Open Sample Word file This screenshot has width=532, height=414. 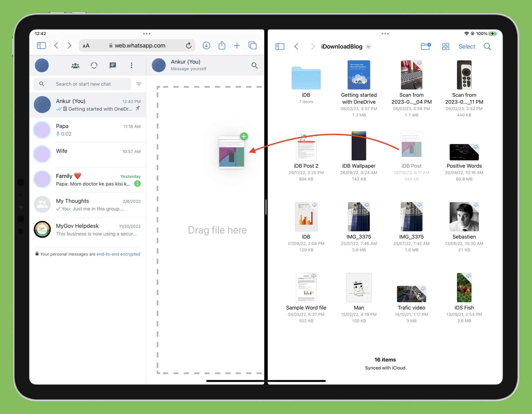tap(306, 288)
